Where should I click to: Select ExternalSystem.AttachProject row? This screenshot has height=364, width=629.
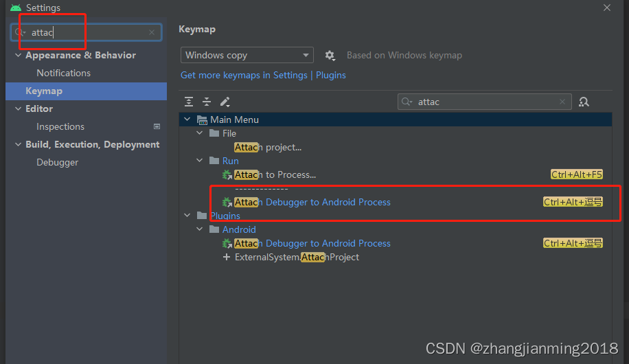point(297,258)
